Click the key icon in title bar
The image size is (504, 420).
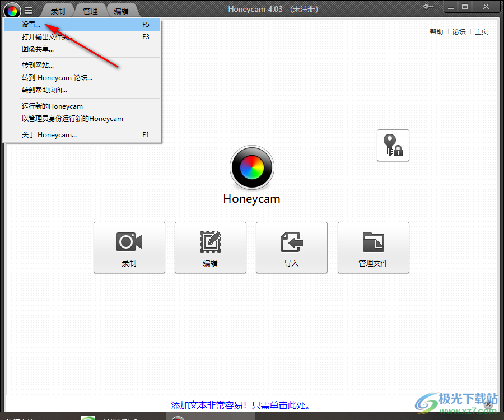click(428, 7)
